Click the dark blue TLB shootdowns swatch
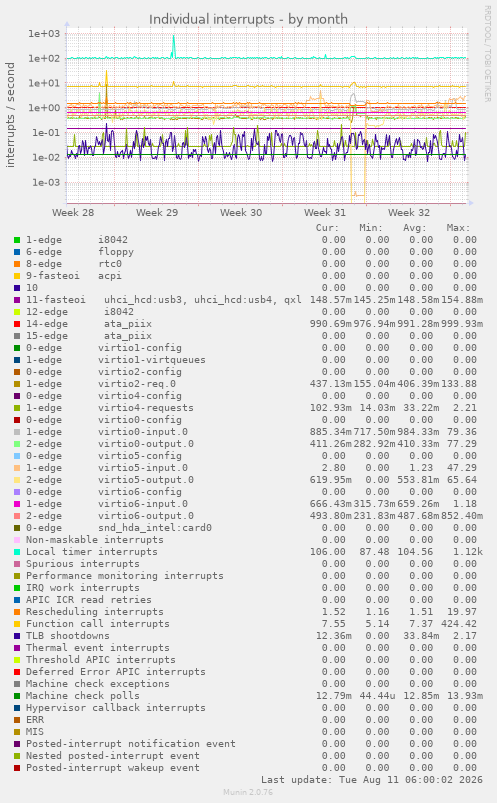497x803 pixels. [x=17, y=636]
